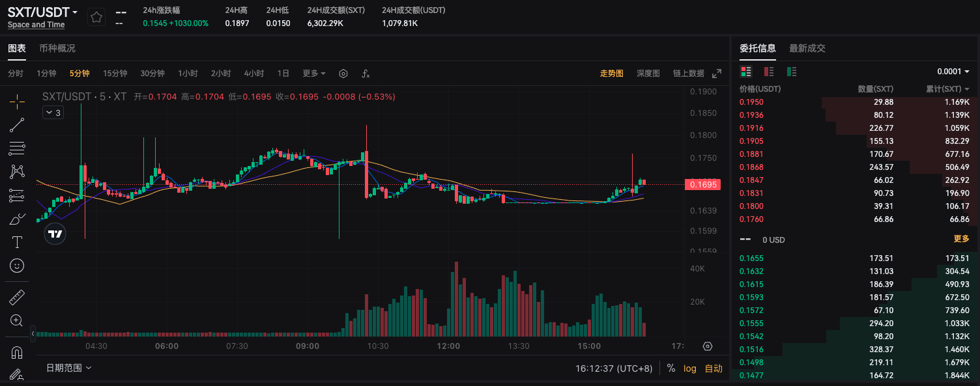
Task: Toggle log scale on price axis
Action: [689, 368]
